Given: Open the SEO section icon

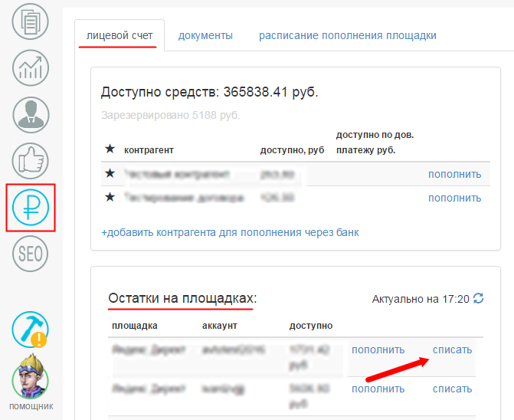Looking at the screenshot, I should (30, 254).
